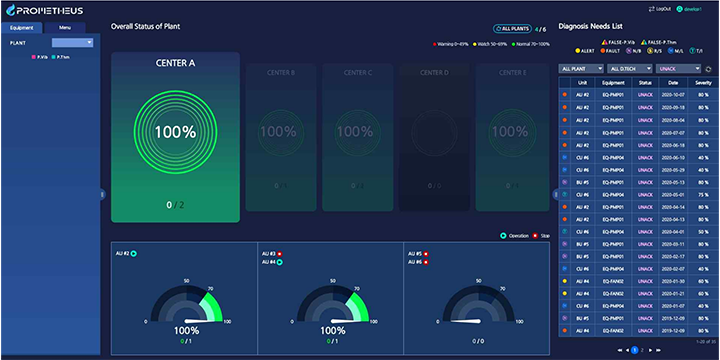720x360 pixels.
Task: Click the Prometheus logo
Action: pyautogui.click(x=45, y=10)
